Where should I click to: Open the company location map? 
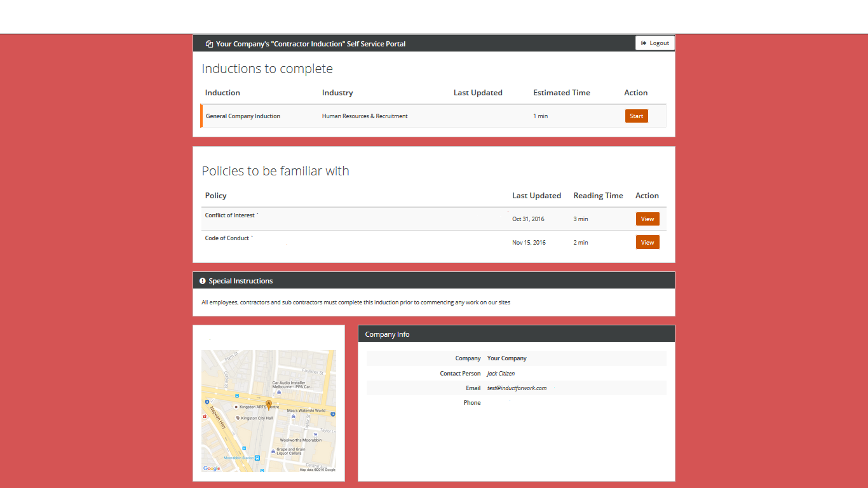tap(269, 411)
